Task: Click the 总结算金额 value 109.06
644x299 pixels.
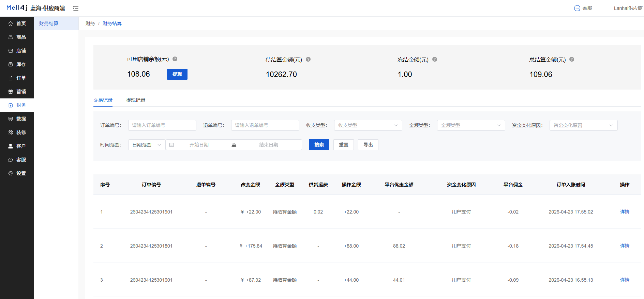Action: pyautogui.click(x=541, y=74)
